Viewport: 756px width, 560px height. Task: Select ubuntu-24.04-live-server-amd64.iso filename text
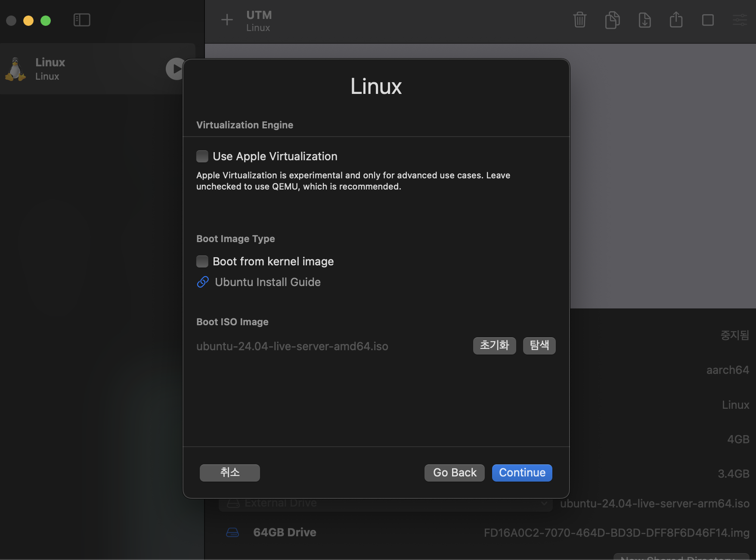click(292, 346)
